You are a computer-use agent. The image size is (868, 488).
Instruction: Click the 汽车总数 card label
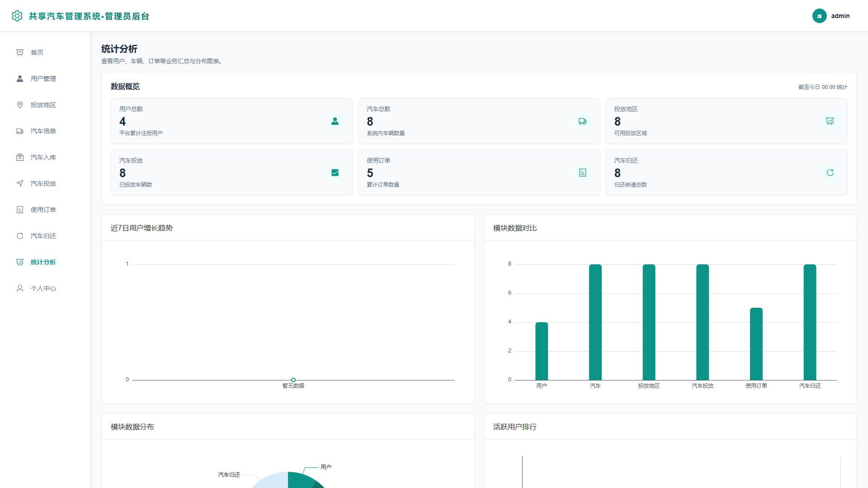point(378,109)
